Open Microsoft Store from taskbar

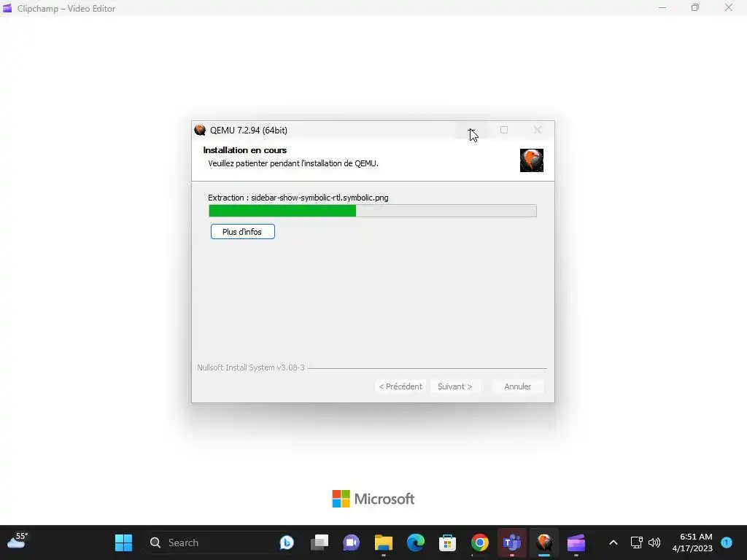coord(447,542)
